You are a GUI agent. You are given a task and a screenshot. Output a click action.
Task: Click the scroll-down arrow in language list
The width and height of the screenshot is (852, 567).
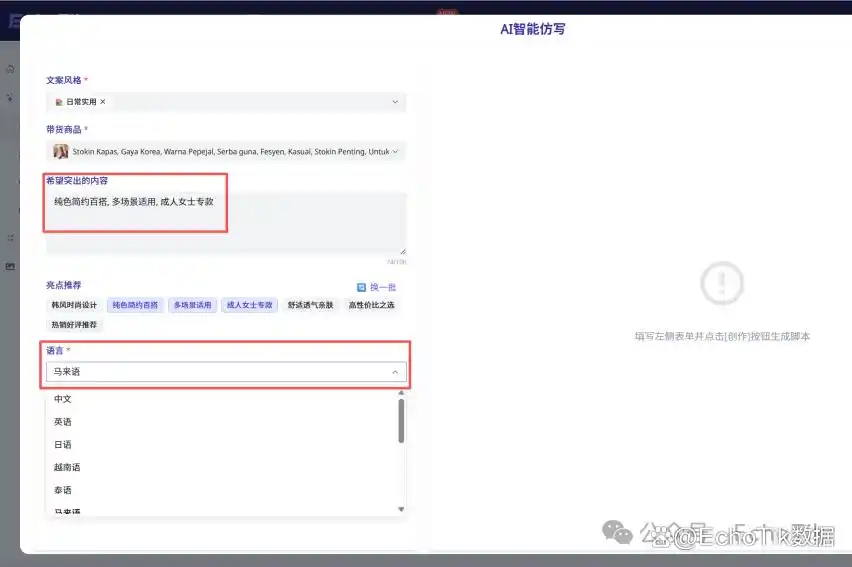pos(401,509)
